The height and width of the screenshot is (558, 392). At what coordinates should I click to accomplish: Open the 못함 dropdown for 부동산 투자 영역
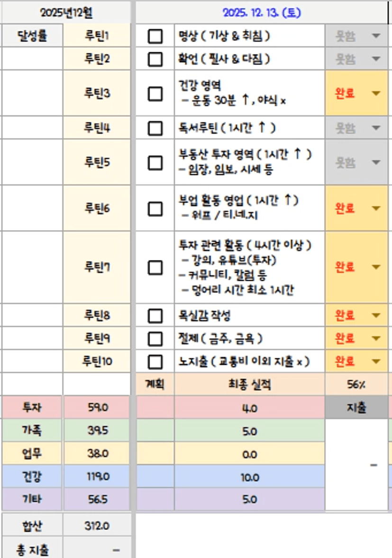coord(376,162)
